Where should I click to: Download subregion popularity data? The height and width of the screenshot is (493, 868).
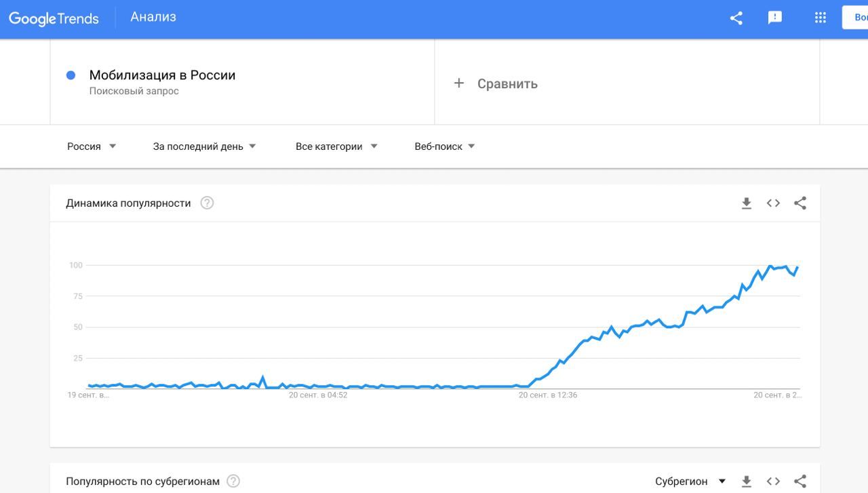747,481
